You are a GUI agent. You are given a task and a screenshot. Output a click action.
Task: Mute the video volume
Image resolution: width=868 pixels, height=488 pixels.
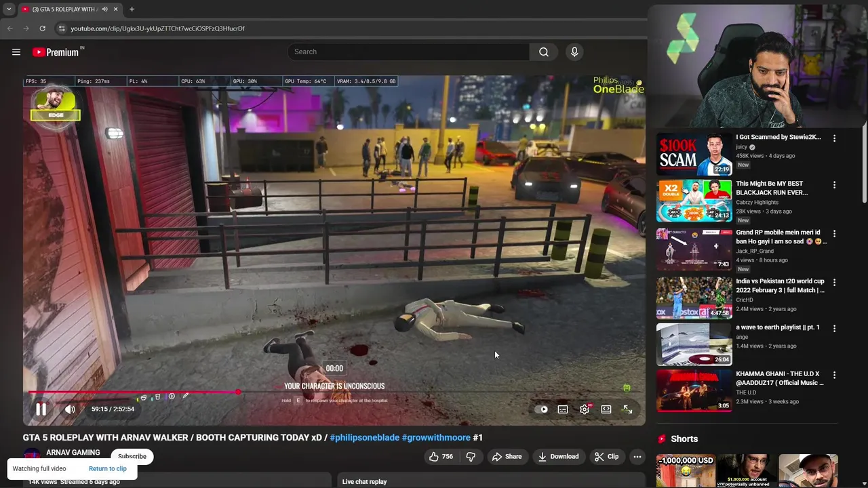(70, 409)
